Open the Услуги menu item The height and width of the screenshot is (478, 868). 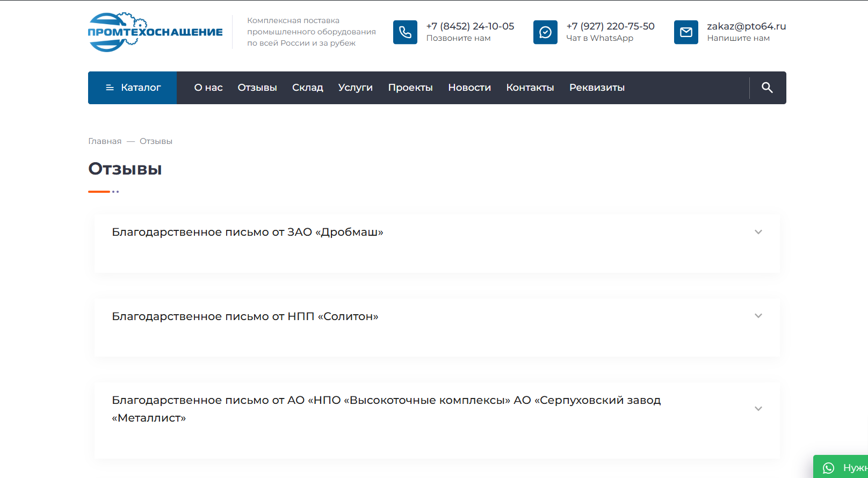(x=356, y=88)
